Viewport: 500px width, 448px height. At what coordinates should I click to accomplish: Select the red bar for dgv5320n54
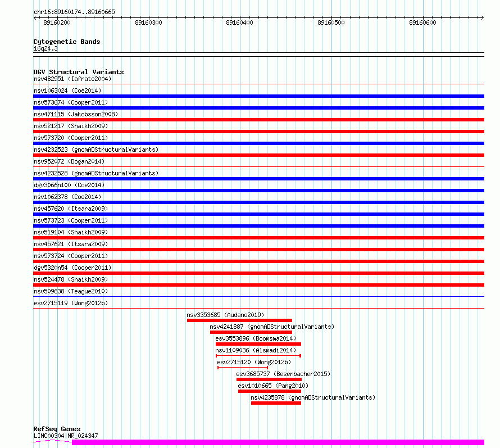click(x=258, y=273)
